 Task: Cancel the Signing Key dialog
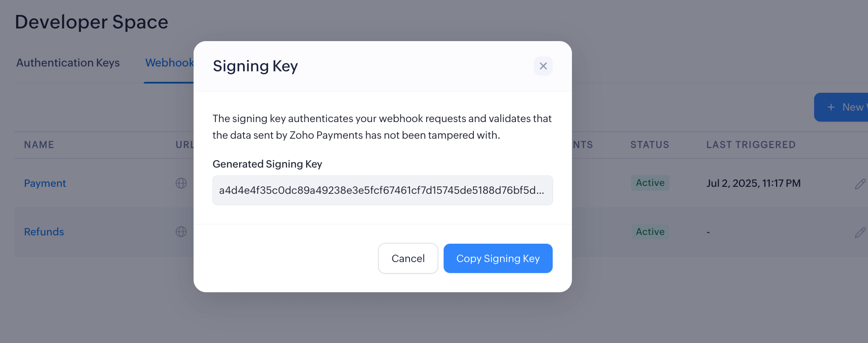408,259
